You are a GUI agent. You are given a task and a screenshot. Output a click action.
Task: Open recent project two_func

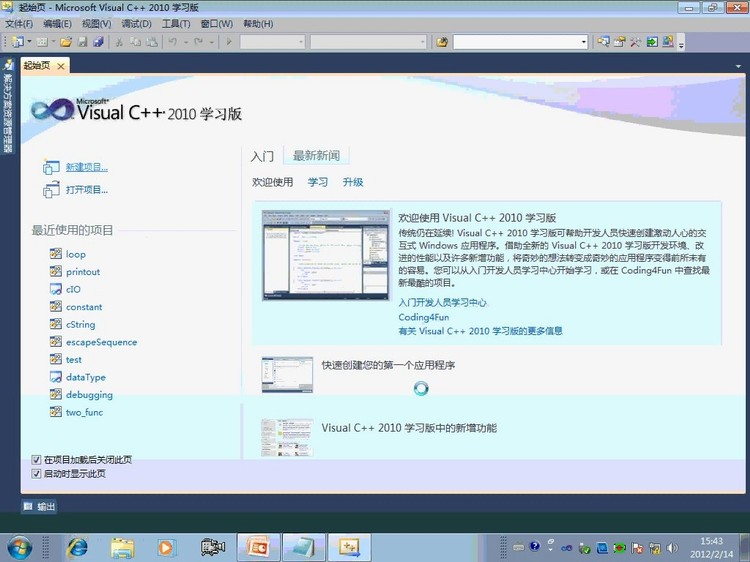pyautogui.click(x=84, y=412)
